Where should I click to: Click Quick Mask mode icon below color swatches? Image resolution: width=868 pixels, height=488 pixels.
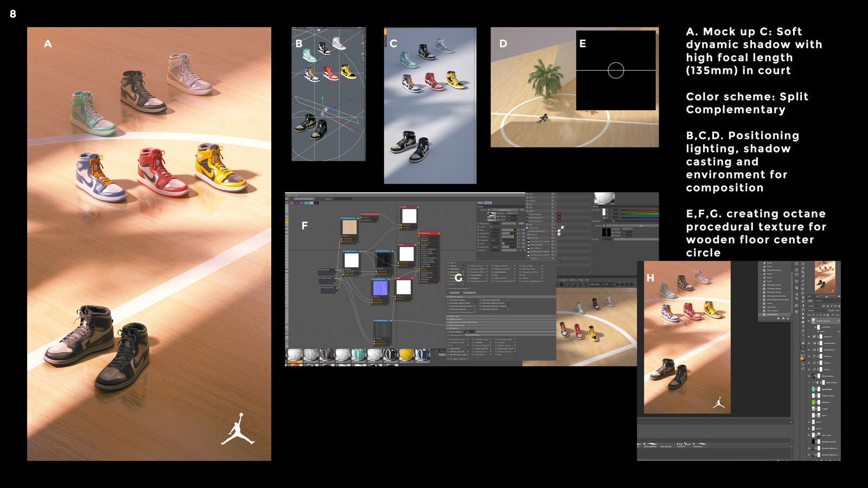803,364
